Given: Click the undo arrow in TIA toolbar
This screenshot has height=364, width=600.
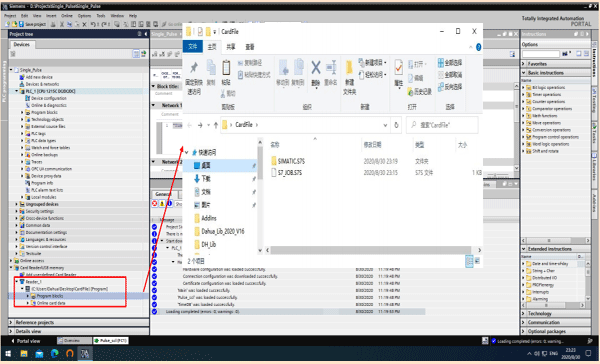Looking at the screenshot, I should (93, 24).
